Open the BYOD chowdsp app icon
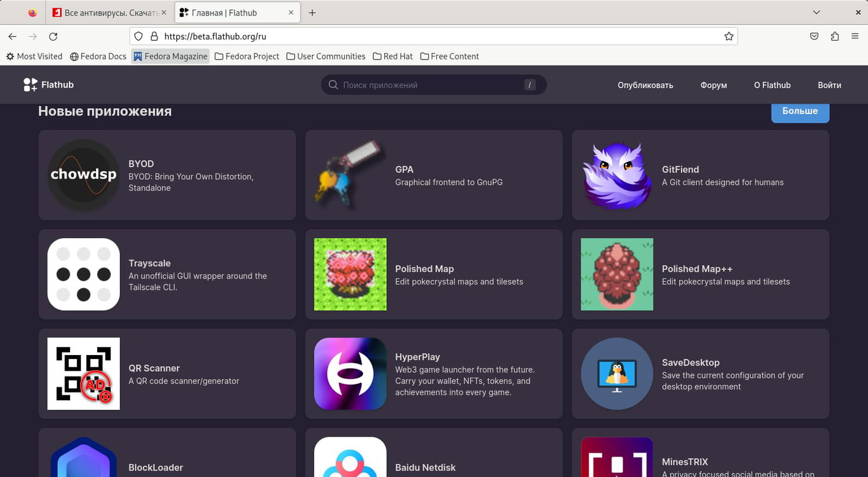 click(83, 175)
